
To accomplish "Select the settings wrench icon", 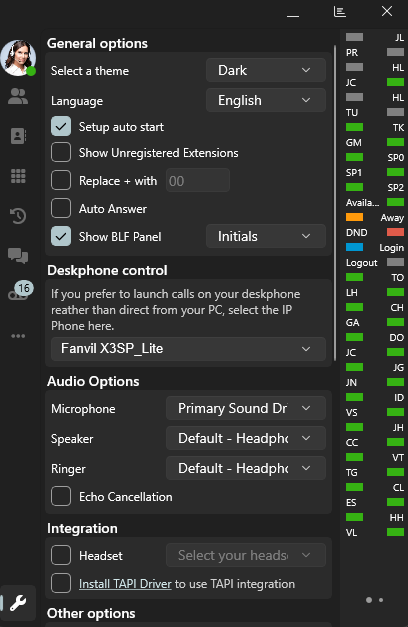I will pos(18,603).
